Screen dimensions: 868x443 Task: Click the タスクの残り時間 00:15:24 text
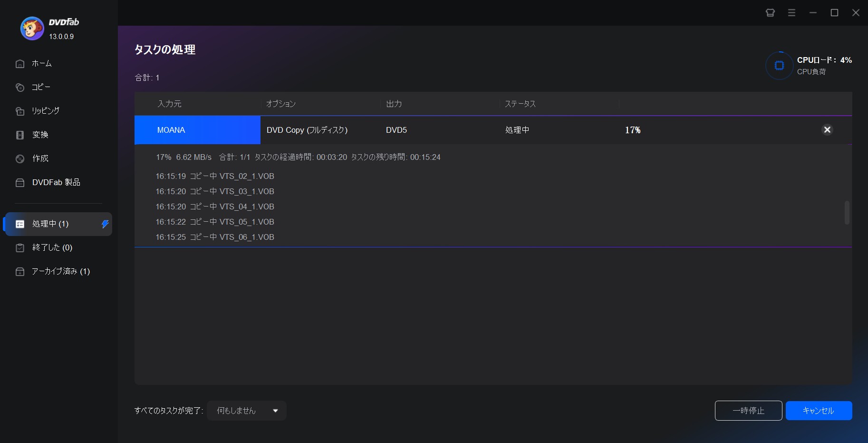395,157
